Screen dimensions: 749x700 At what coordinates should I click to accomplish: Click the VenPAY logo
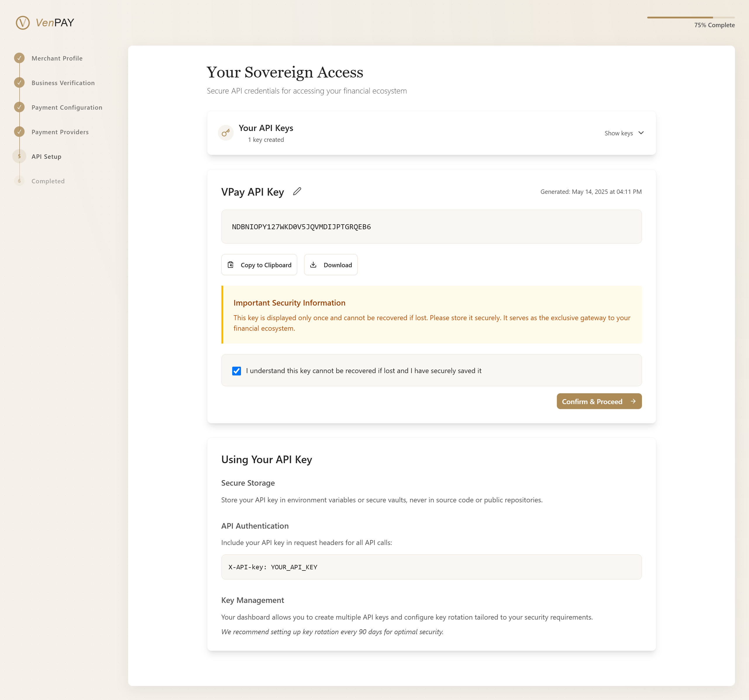pos(45,23)
